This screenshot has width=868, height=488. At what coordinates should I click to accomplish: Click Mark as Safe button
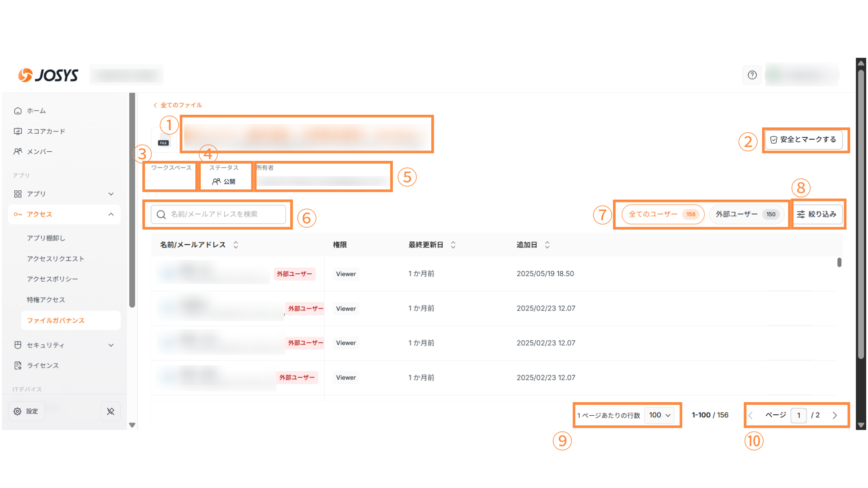(803, 140)
